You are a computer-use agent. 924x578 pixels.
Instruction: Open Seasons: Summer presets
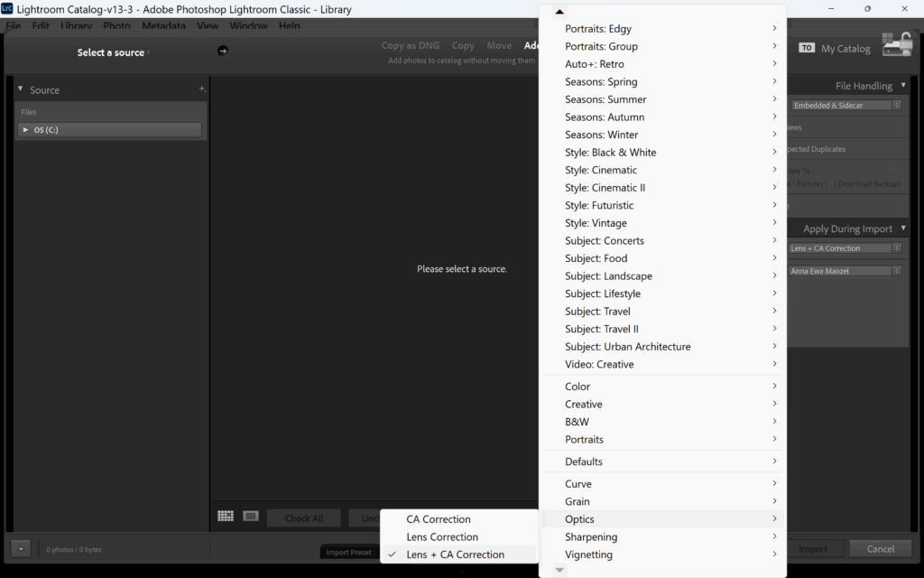tap(662, 98)
